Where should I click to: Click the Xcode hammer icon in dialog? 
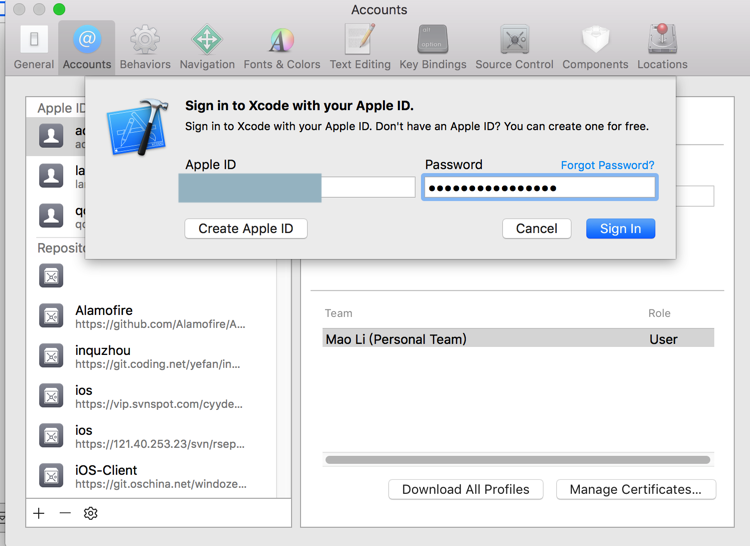138,127
